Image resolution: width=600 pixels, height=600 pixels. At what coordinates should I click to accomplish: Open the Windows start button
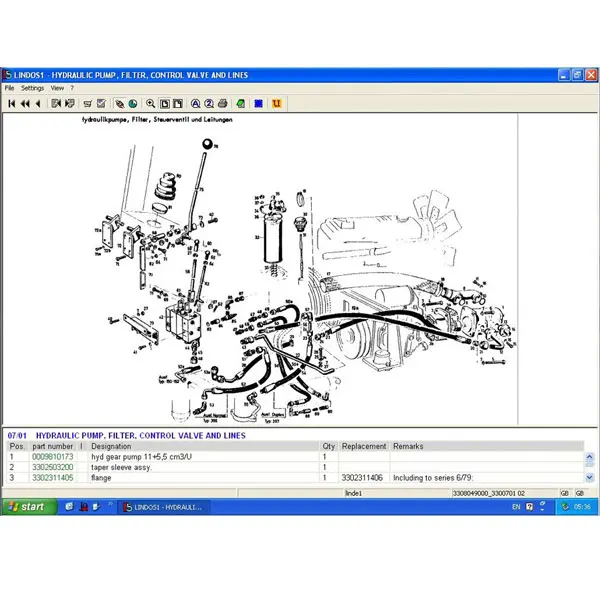(29, 507)
